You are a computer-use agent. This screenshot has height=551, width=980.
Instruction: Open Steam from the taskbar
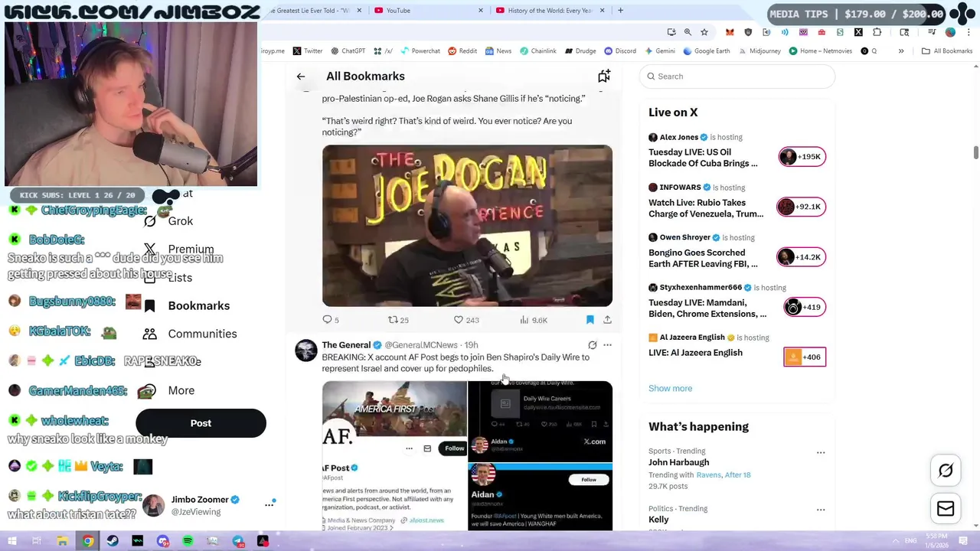pos(113,541)
